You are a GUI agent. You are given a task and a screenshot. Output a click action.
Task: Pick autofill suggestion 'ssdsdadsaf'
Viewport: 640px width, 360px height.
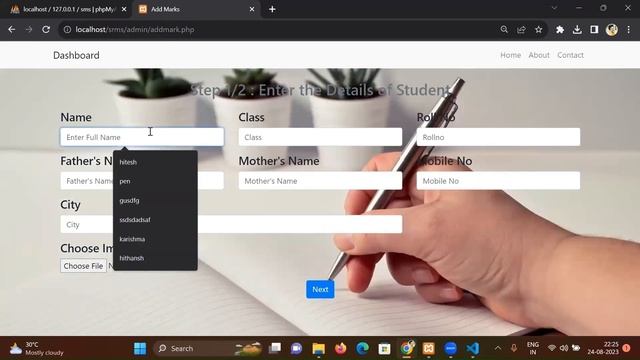click(x=155, y=220)
